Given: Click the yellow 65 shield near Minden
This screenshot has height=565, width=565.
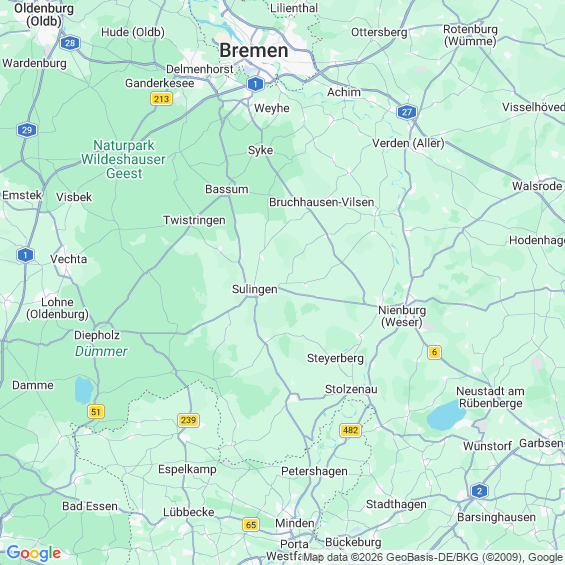Looking at the screenshot, I should pos(251,525).
